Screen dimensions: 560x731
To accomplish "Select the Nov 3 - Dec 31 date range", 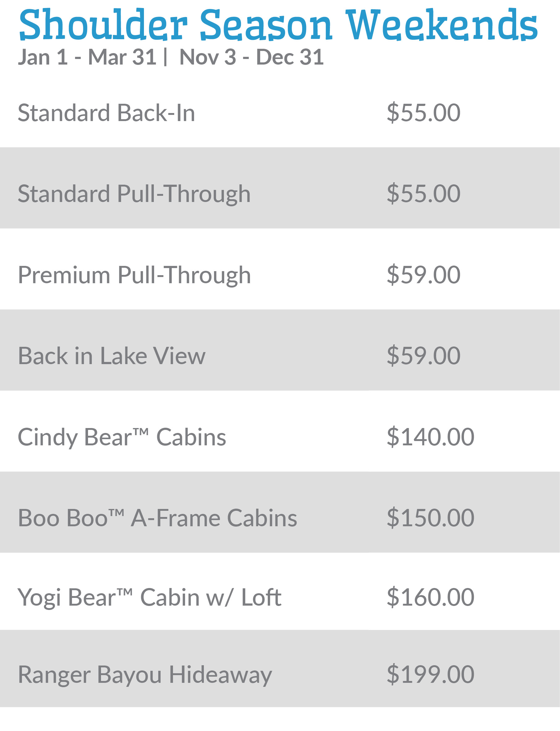I will 251,57.
